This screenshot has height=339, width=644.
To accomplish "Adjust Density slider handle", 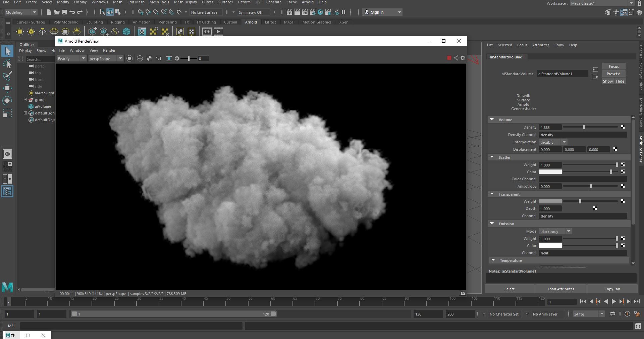I will click(584, 127).
